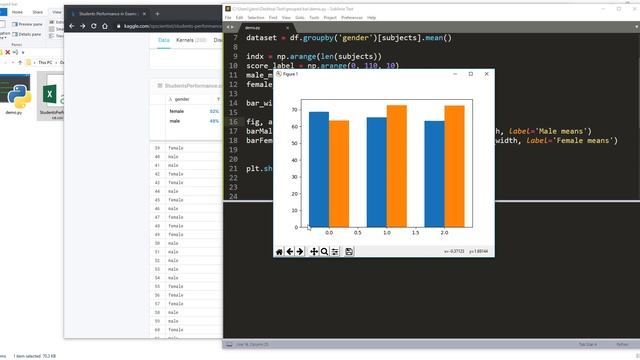Click the first orange bar in chart
This screenshot has height=360, width=640.
click(x=339, y=174)
